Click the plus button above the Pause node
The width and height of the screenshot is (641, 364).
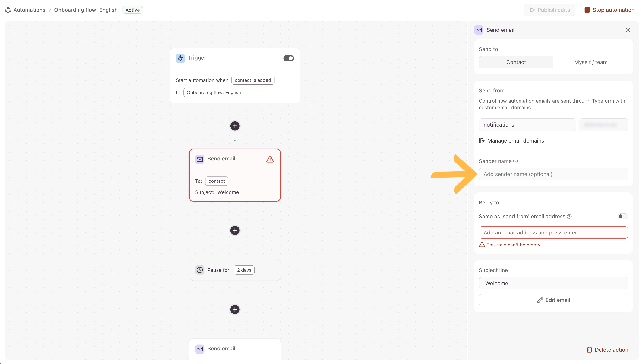tap(235, 230)
